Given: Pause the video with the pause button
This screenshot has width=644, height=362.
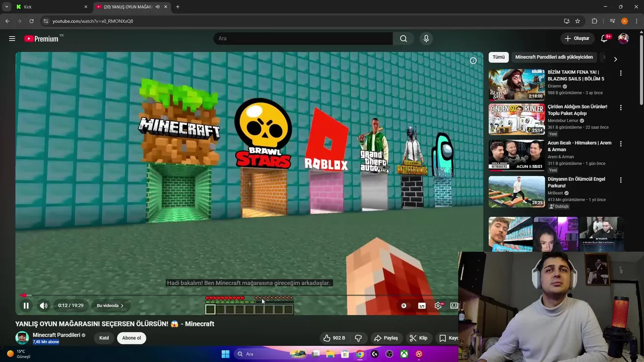Looking at the screenshot, I should [26, 305].
